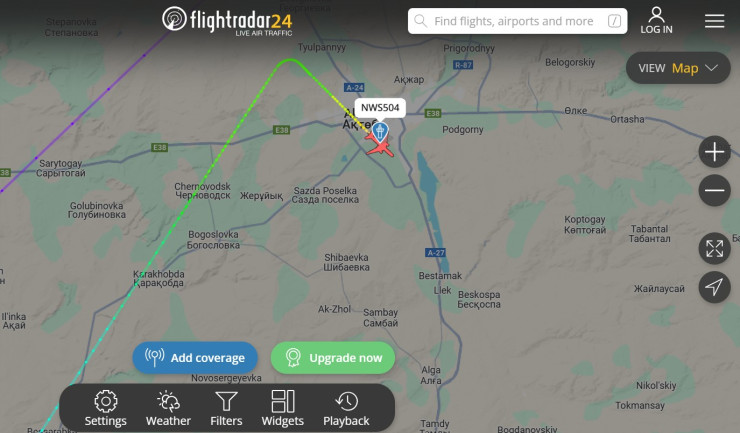Toggle fullscreen map view
Viewport: 740px width, 433px height.
click(715, 248)
